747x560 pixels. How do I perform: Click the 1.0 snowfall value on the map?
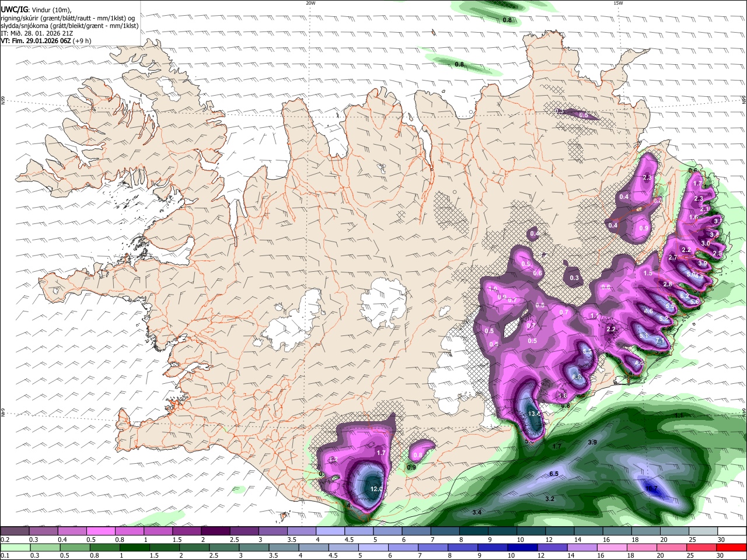493,289
